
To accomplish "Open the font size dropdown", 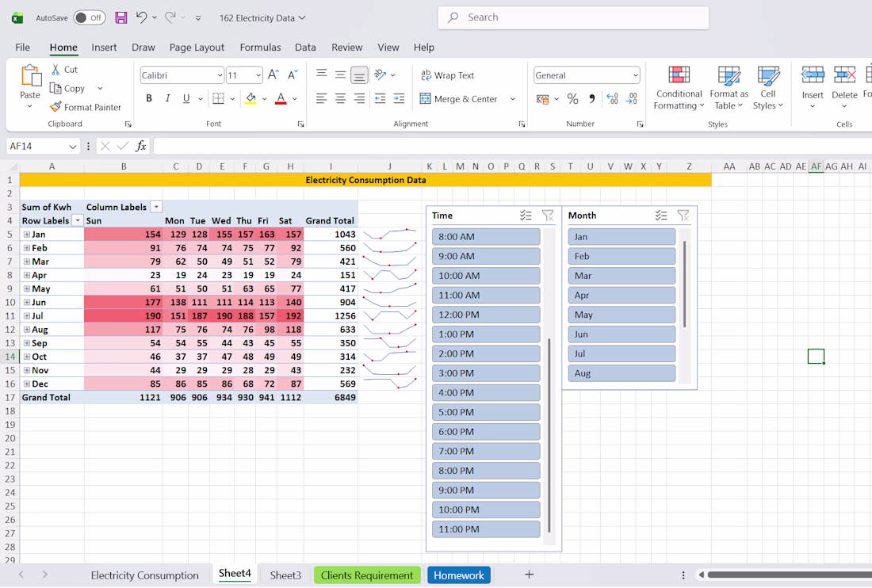I will click(x=258, y=75).
